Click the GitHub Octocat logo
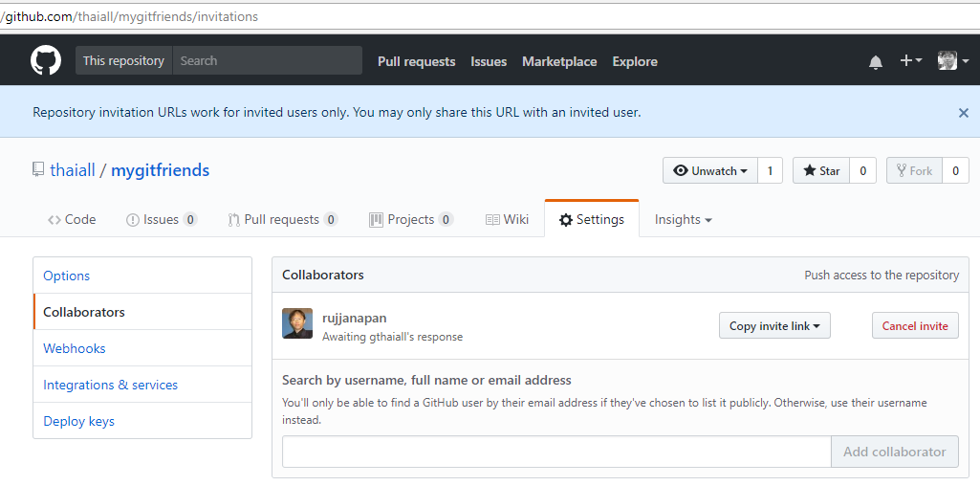980x486 pixels. pos(45,61)
